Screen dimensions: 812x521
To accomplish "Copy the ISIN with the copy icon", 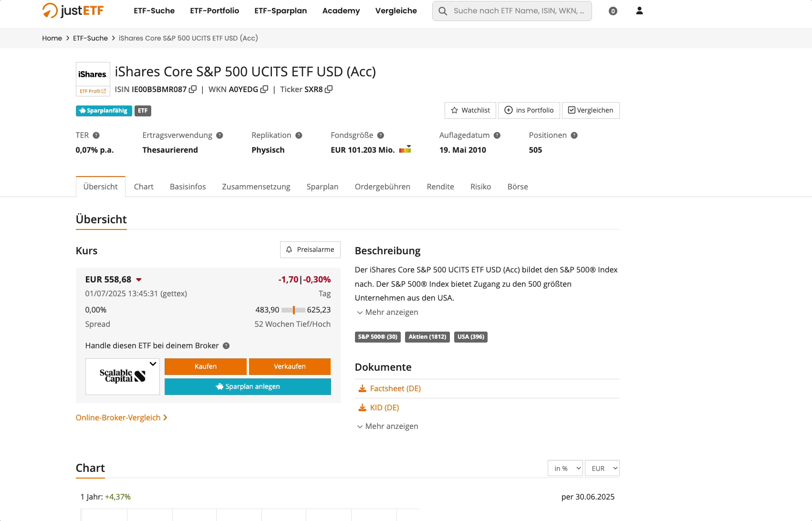I will click(x=193, y=89).
